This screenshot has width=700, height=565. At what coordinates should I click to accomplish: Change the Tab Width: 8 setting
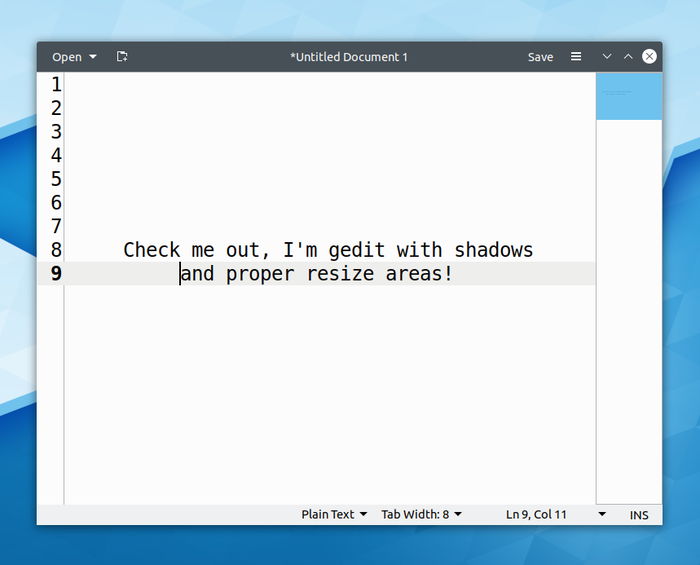421,515
